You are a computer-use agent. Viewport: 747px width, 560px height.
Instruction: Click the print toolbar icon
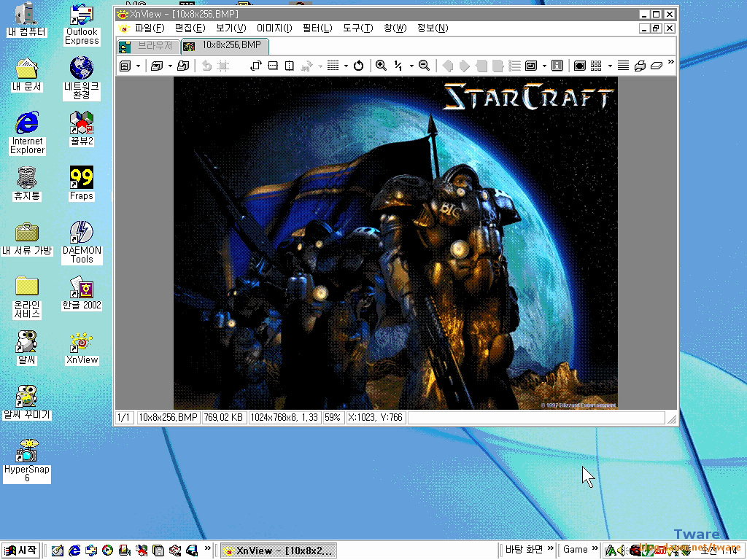(x=640, y=66)
